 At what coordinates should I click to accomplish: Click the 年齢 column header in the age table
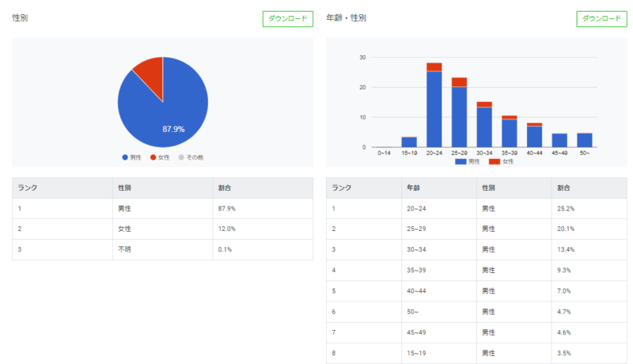tap(413, 188)
